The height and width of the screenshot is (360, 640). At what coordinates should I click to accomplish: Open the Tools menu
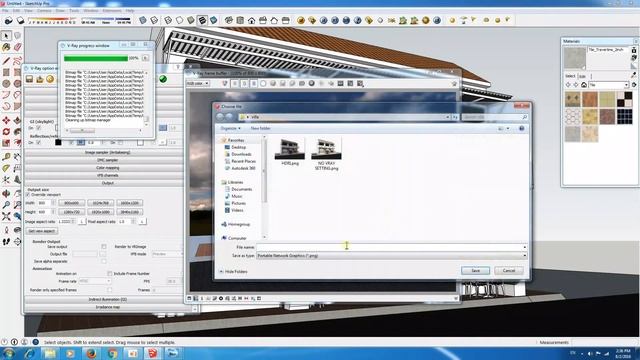tap(74, 11)
